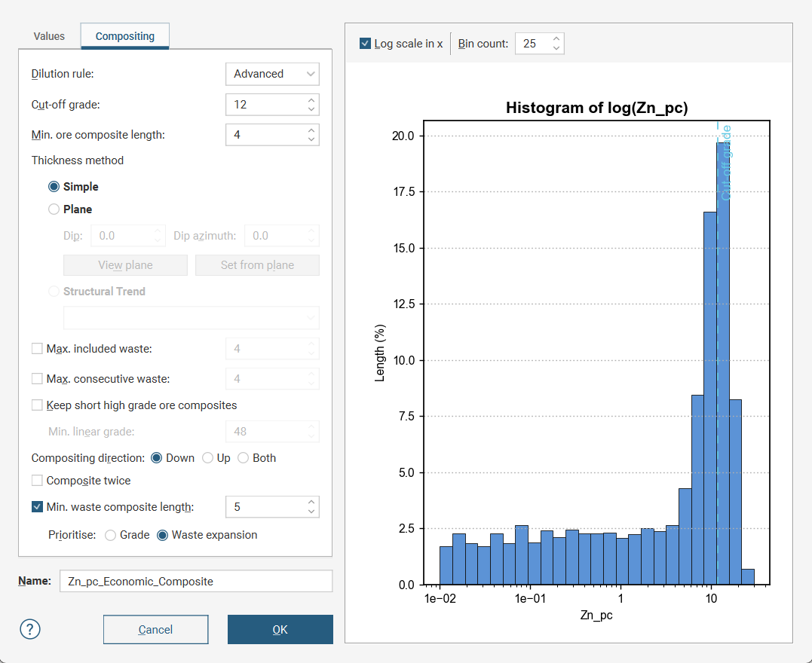This screenshot has height=663, width=812.
Task: Choose Grade as the prioritise option
Action: [x=111, y=535]
